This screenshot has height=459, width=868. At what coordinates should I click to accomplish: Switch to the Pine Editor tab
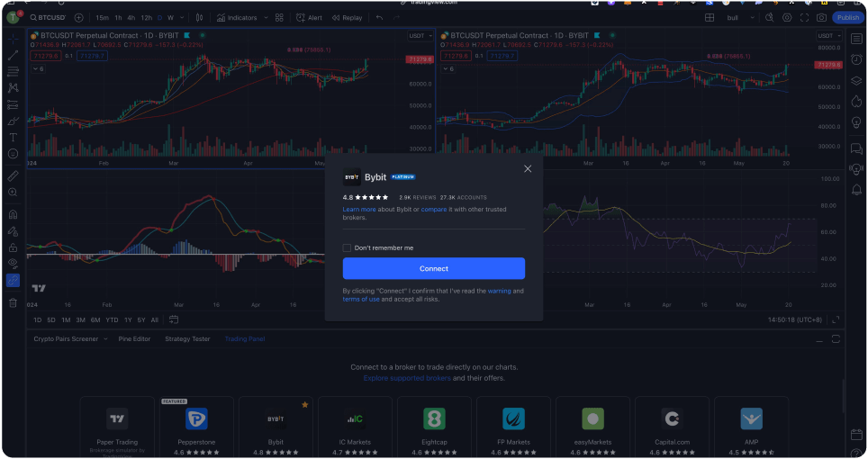tap(134, 339)
